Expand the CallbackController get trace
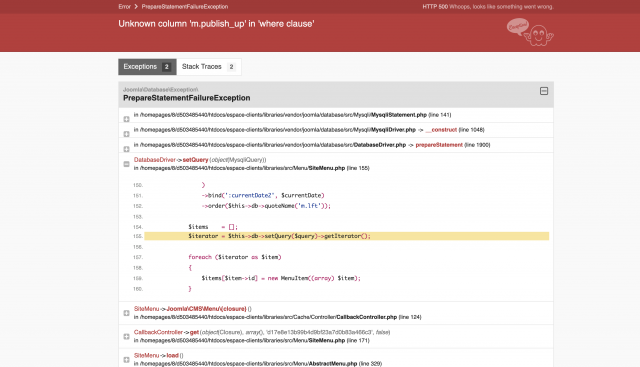Screen dimensions: 640x367 (127, 336)
